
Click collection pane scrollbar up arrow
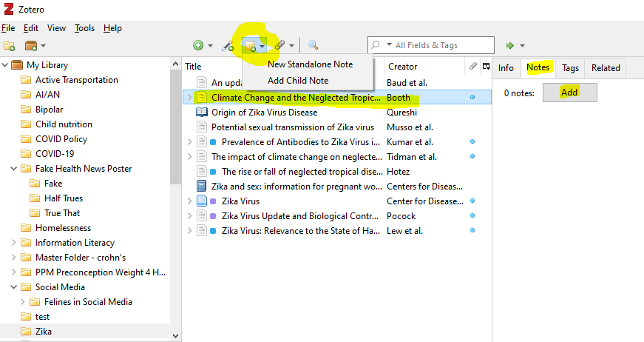coord(175,64)
